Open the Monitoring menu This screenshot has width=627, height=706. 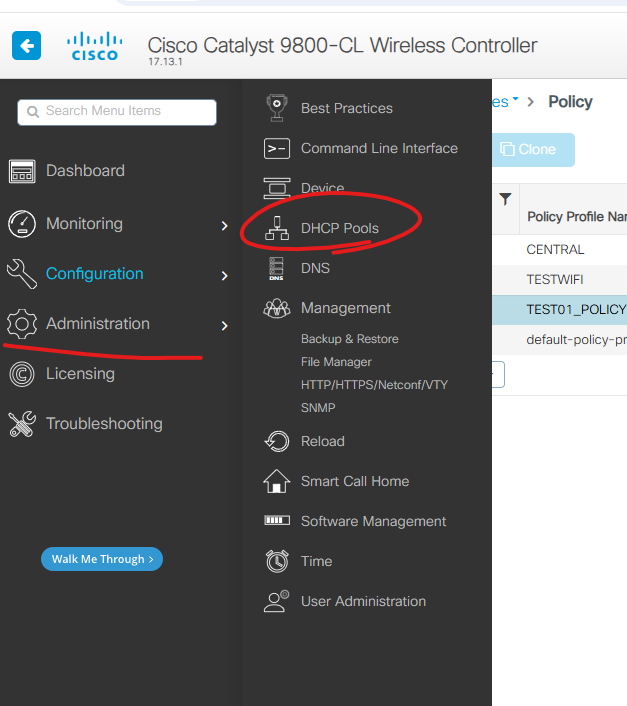coord(84,224)
